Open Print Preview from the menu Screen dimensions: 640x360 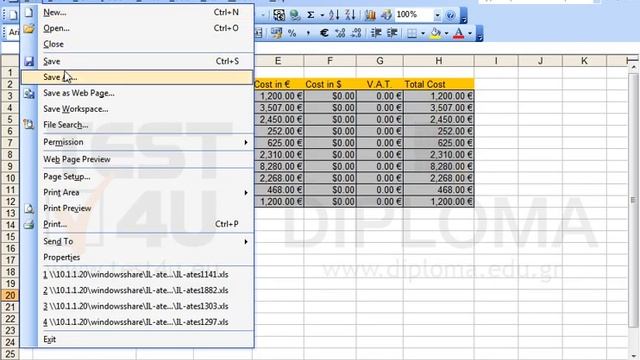tap(137, 208)
